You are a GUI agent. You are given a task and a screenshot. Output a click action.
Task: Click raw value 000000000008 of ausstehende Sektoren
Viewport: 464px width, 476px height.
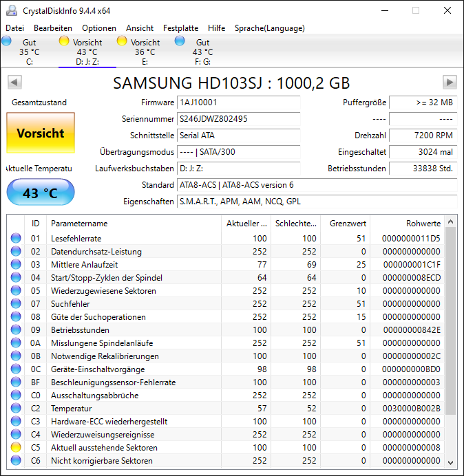412,448
